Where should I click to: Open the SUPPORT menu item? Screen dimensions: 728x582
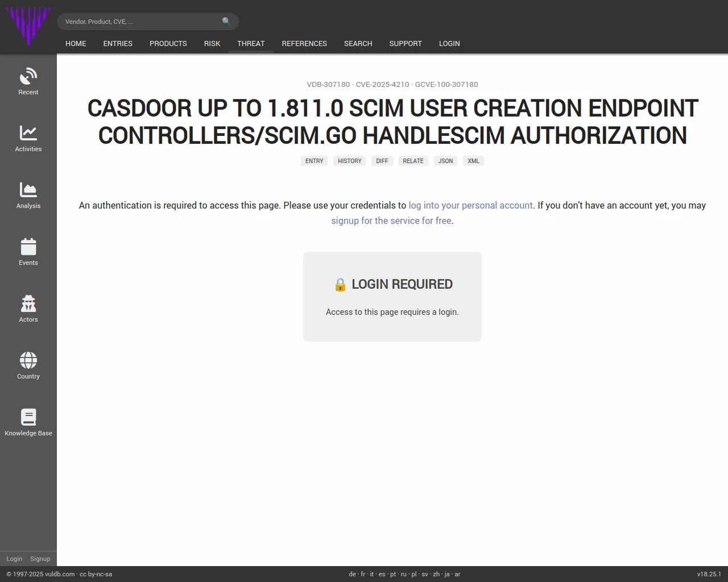coord(406,43)
